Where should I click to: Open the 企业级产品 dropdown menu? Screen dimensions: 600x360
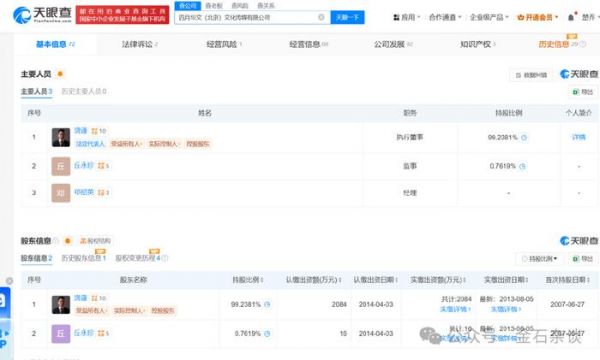(489, 17)
